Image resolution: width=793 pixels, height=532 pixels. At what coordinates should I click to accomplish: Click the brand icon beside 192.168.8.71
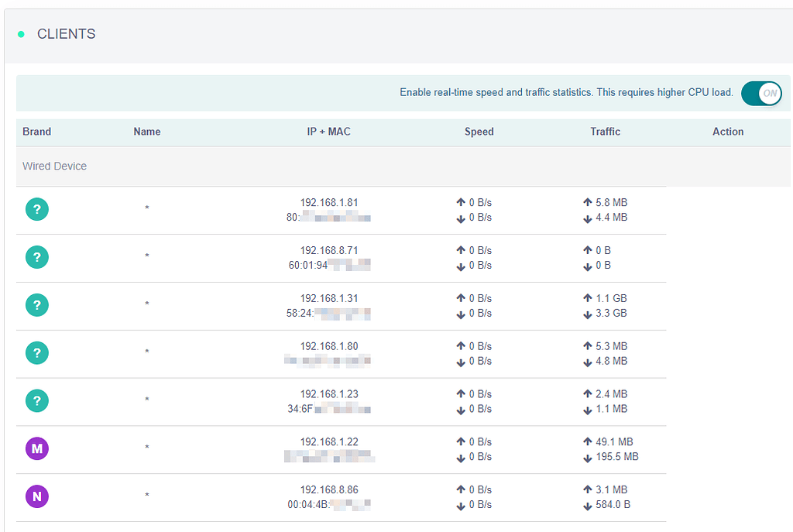coord(36,257)
